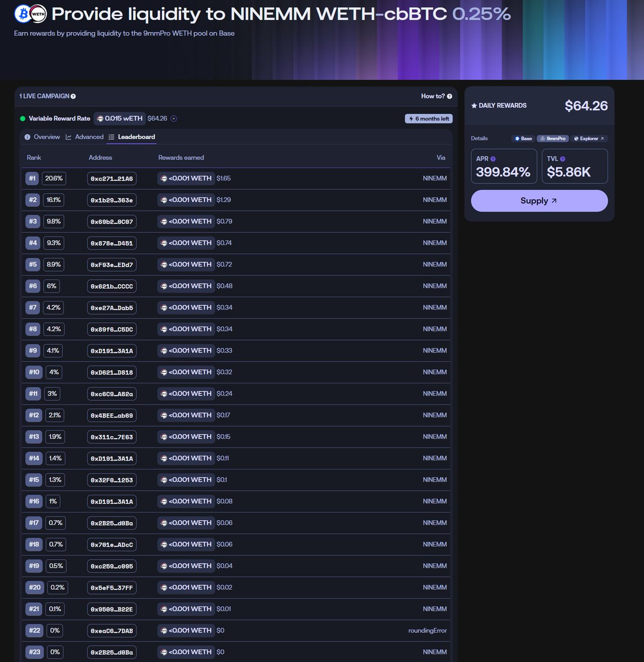Click the green live status dot by Variable Reward Rate
The width and height of the screenshot is (644, 662).
point(23,119)
